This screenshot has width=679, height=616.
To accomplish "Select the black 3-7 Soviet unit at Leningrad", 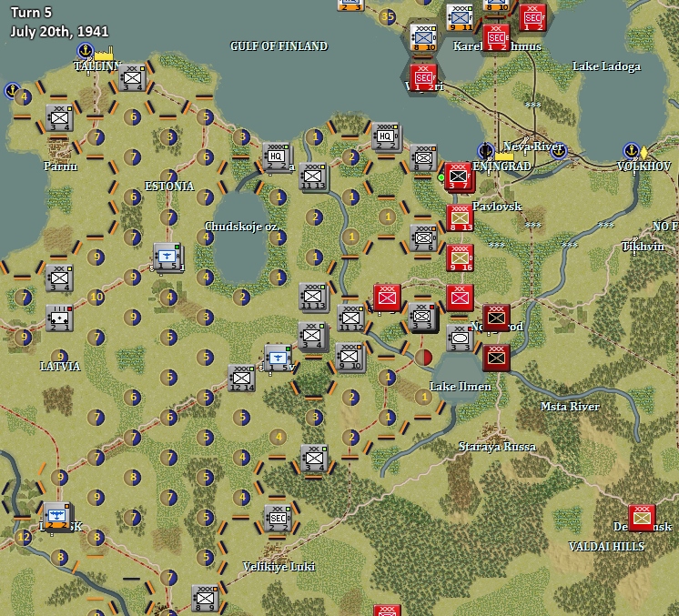I will [459, 177].
